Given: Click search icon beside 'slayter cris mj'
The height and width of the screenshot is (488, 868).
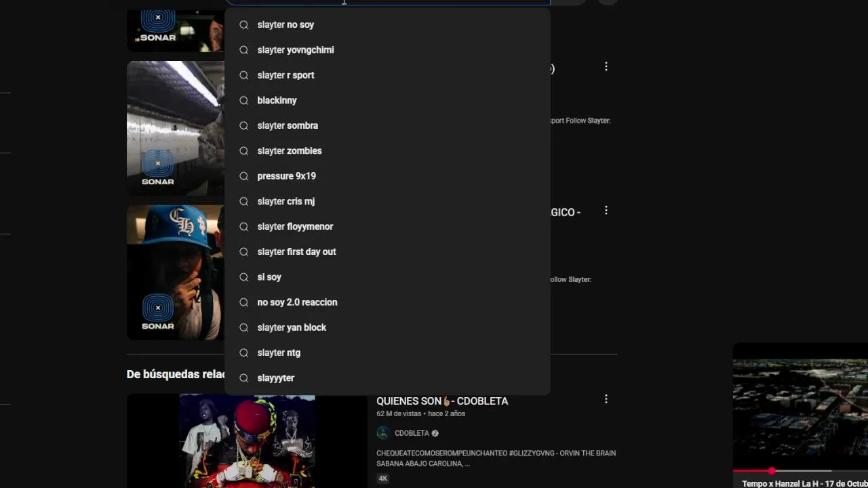Looking at the screenshot, I should (244, 201).
